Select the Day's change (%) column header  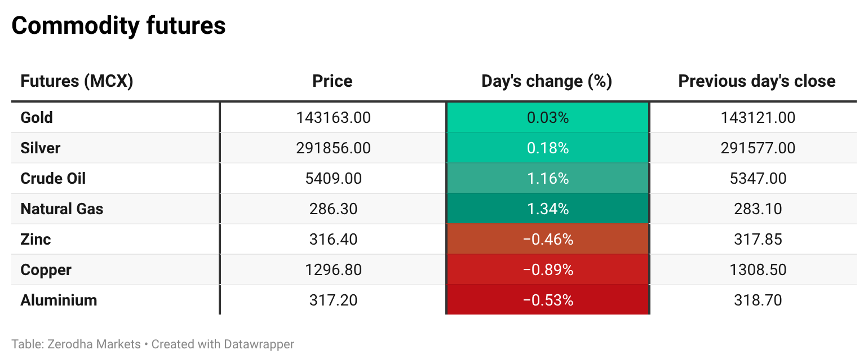pos(547,81)
